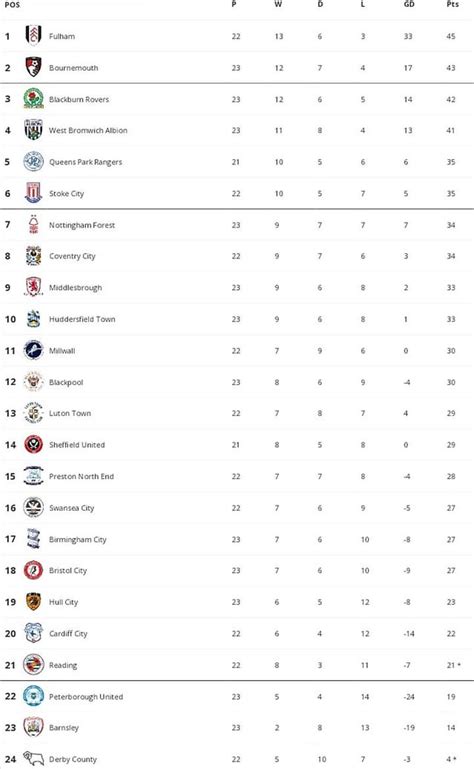This screenshot has width=474, height=769.
Task: Click the Millwall lion crest
Action: pos(33,350)
